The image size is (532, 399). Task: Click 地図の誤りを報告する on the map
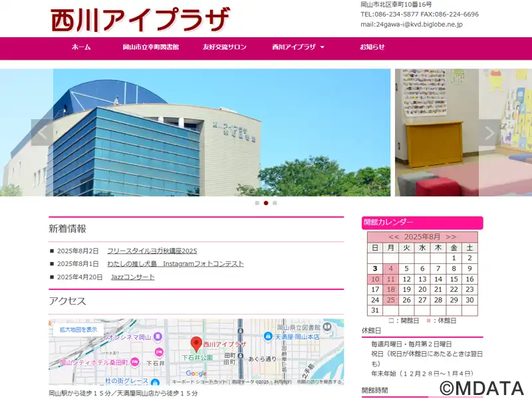point(319,382)
